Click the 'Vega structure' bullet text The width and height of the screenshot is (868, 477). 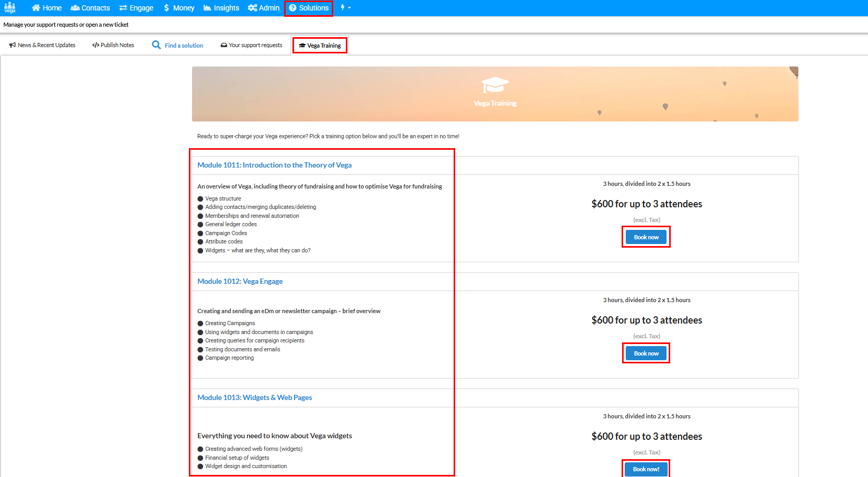[223, 198]
